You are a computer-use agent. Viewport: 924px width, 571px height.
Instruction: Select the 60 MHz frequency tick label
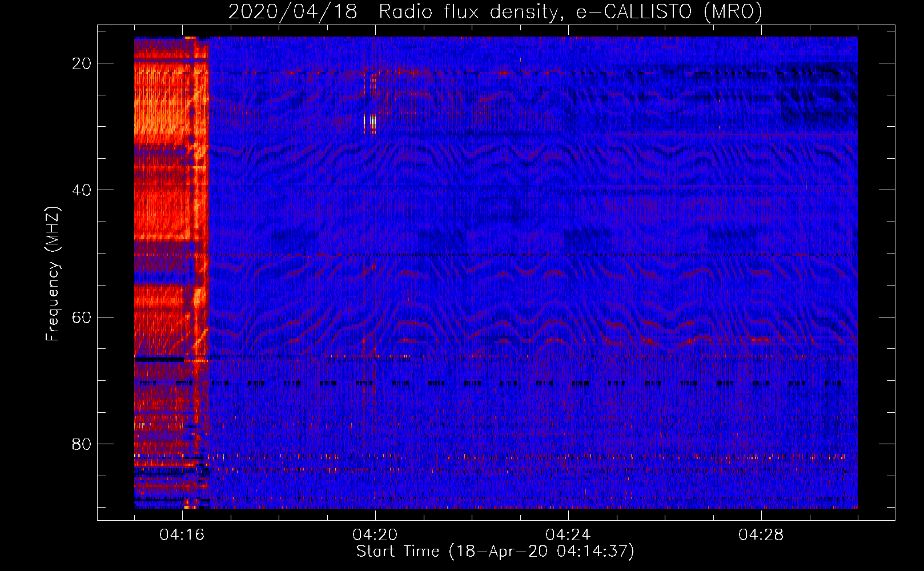(82, 317)
